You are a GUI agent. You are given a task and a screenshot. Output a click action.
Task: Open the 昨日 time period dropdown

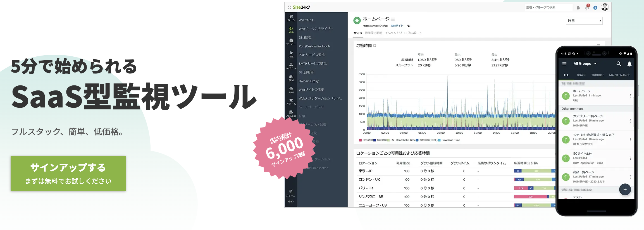click(584, 21)
